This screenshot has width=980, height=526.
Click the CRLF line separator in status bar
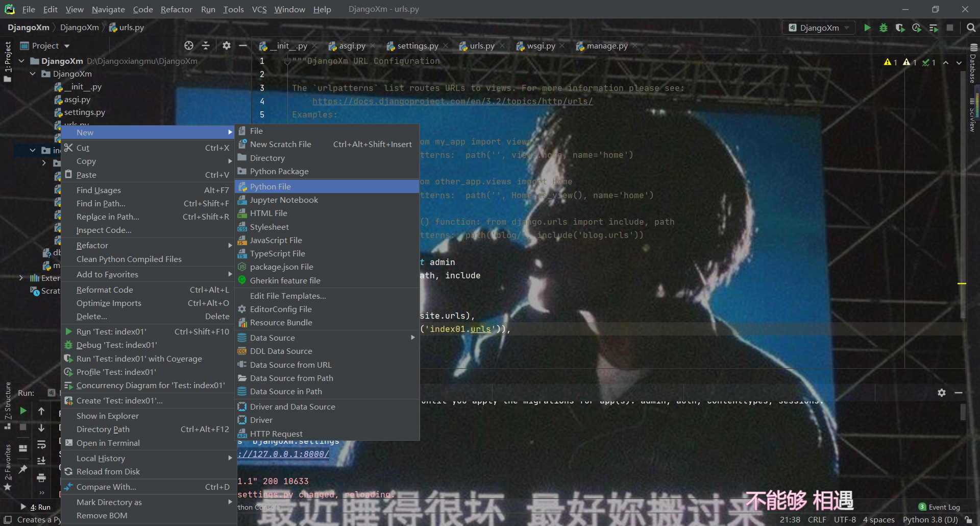point(817,519)
